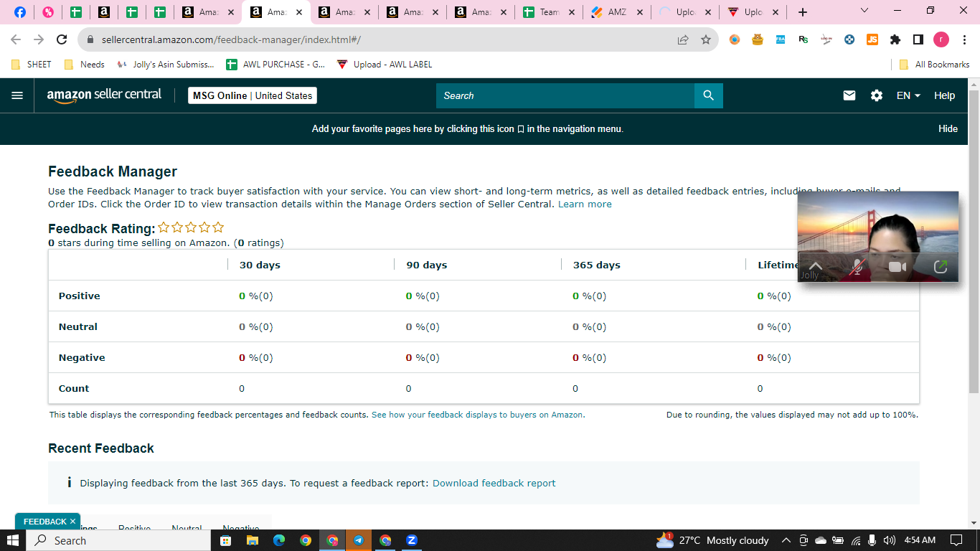Click the LOG IN extension icon
Viewport: 980px width, 551px height.
826,39
